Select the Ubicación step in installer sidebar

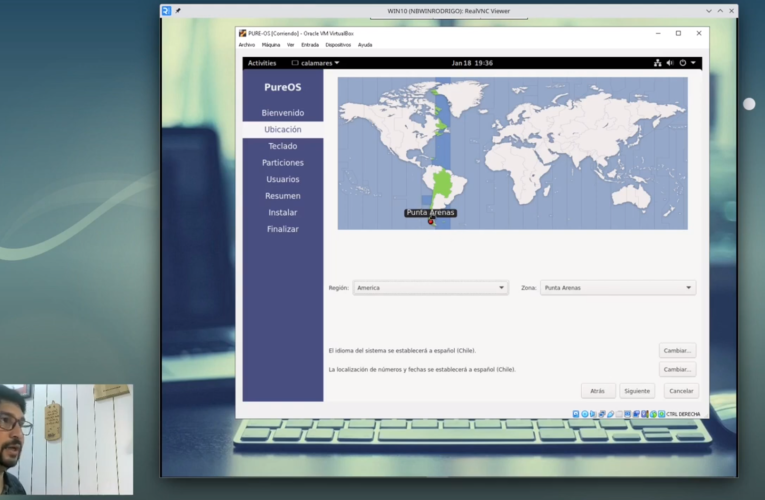pyautogui.click(x=283, y=129)
